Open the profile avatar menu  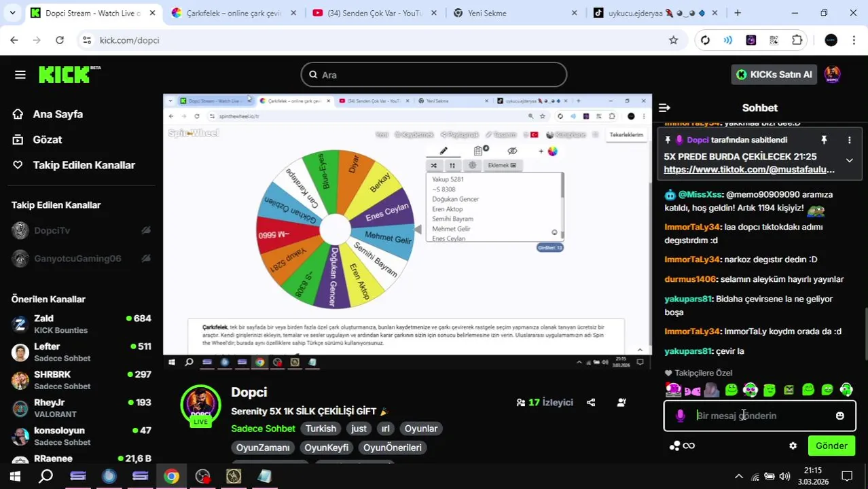[x=833, y=75]
